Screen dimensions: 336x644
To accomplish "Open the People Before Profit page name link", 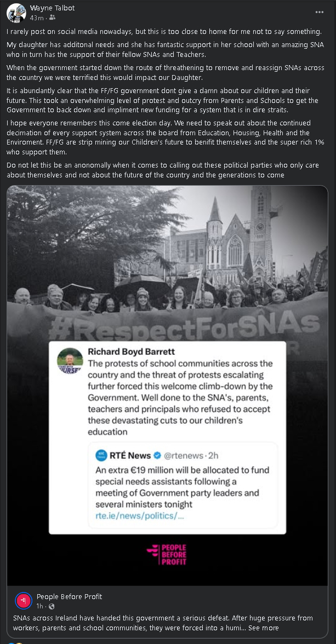I will coord(69,596).
